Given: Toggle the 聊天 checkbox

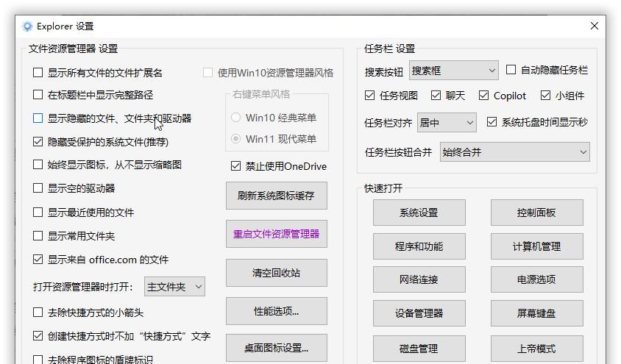Looking at the screenshot, I should (x=436, y=96).
